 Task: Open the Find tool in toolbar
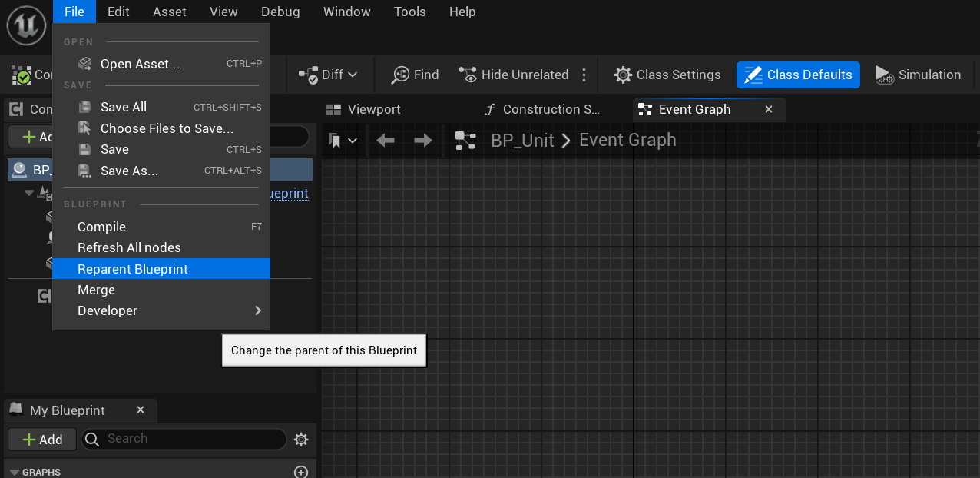(415, 75)
